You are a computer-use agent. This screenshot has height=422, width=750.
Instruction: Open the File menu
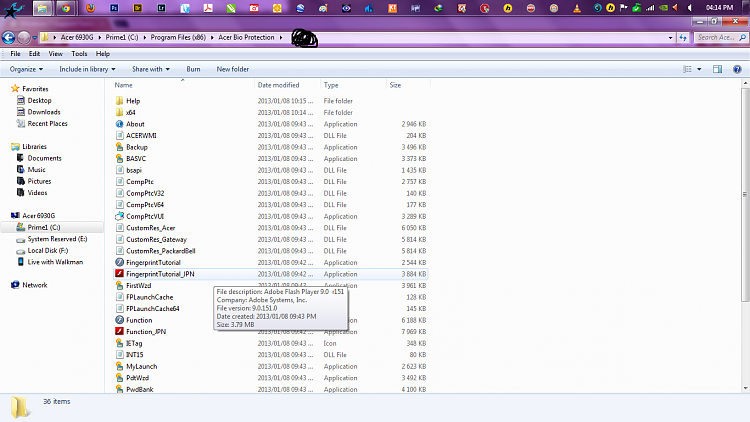click(15, 54)
